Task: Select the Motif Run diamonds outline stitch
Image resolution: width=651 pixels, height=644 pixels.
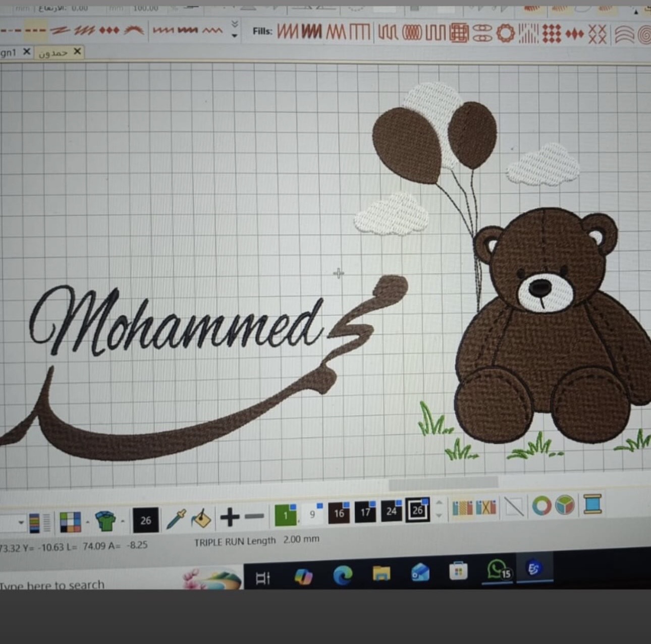Action: point(109,31)
